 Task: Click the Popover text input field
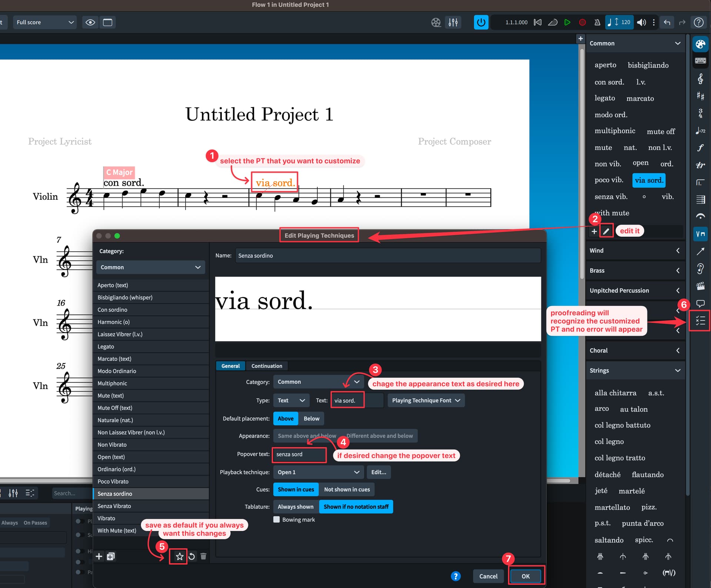[299, 454]
